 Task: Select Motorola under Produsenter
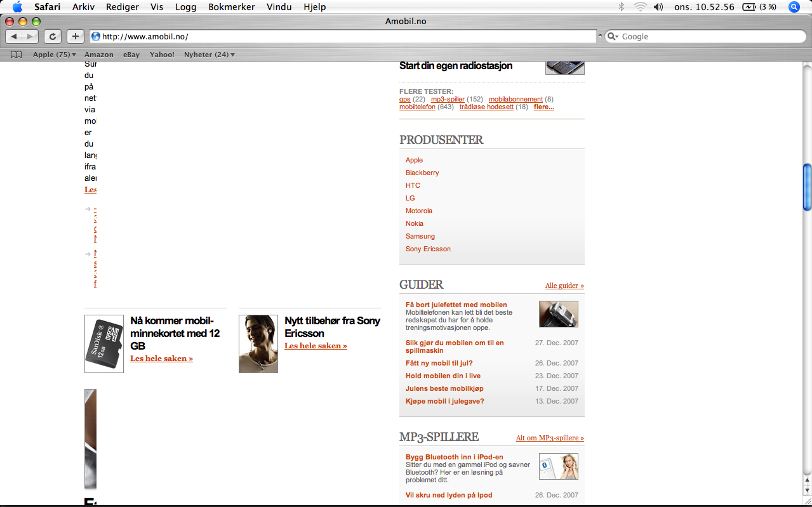[x=419, y=211]
